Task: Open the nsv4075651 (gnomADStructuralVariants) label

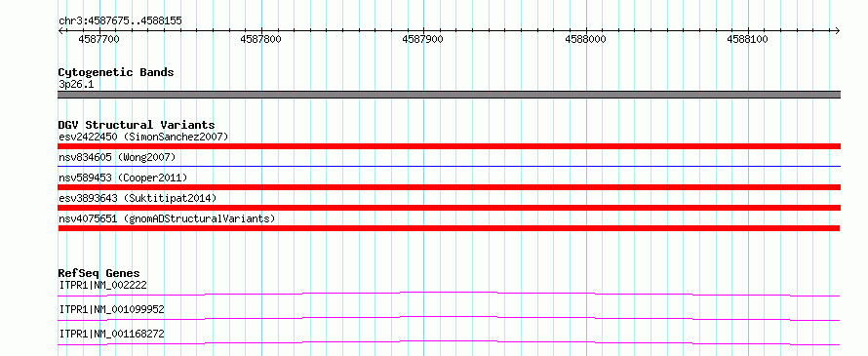Action: pyautogui.click(x=167, y=218)
